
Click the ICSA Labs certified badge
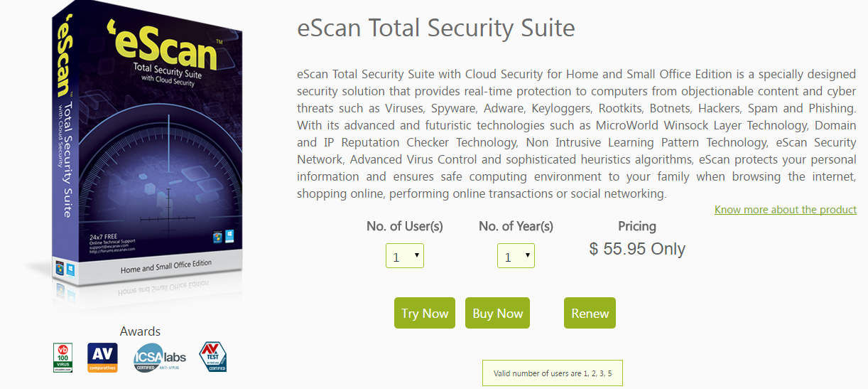coord(159,358)
